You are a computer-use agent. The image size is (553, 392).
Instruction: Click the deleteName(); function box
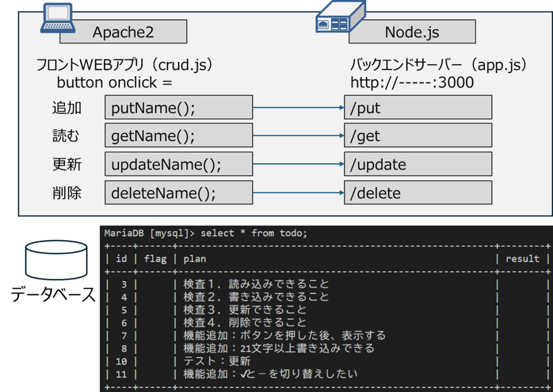tap(179, 192)
